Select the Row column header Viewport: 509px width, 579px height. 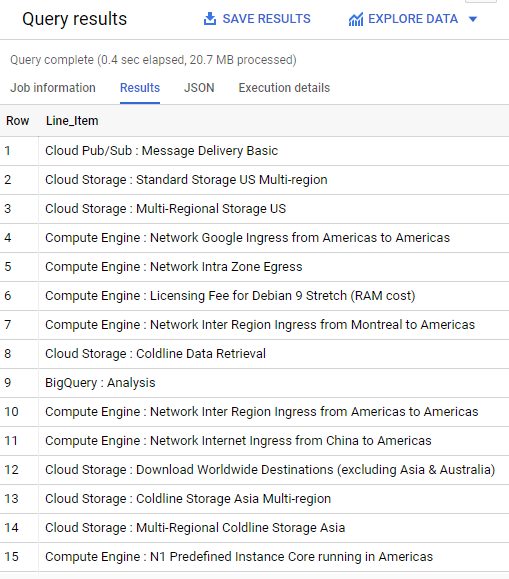tap(17, 121)
